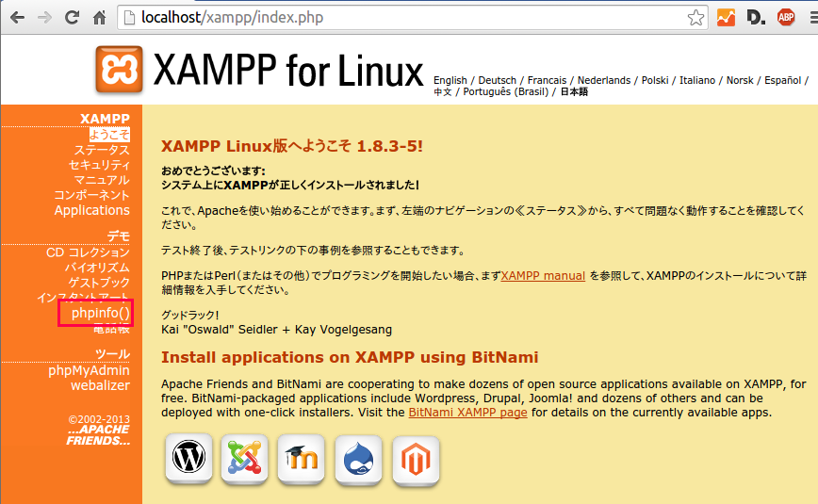Open phpMyAdmin tool

pyautogui.click(x=89, y=370)
